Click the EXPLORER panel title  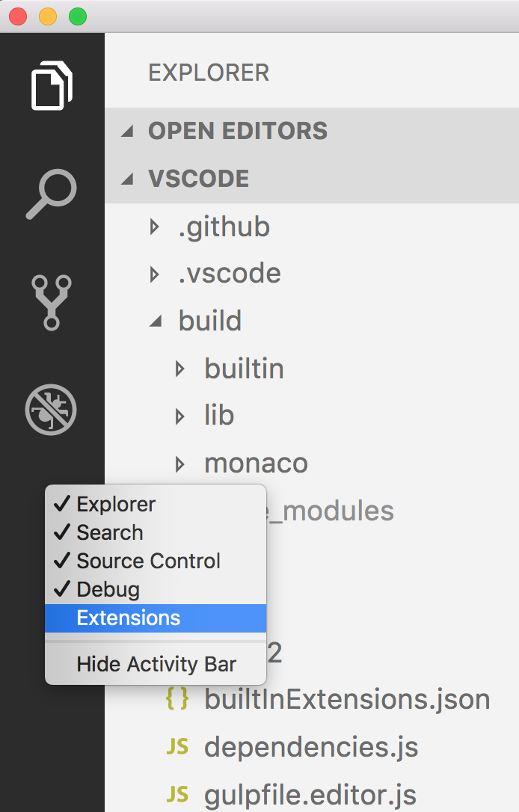(x=209, y=72)
